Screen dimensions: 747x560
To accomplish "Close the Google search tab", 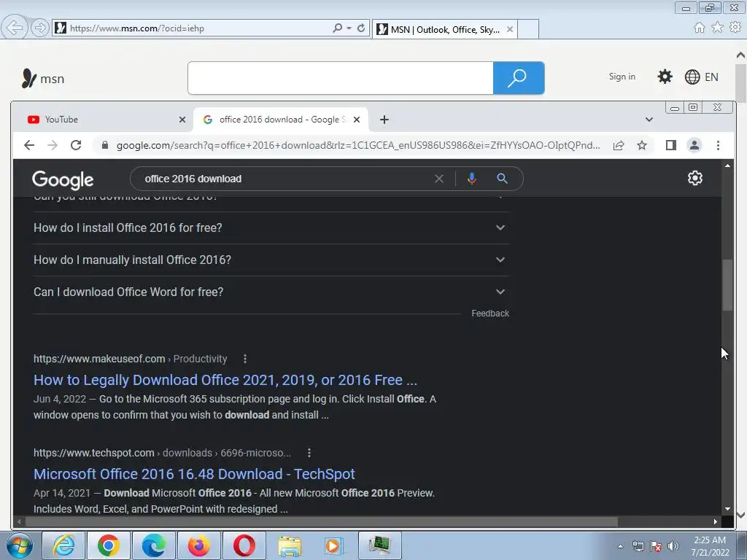I will [x=356, y=120].
